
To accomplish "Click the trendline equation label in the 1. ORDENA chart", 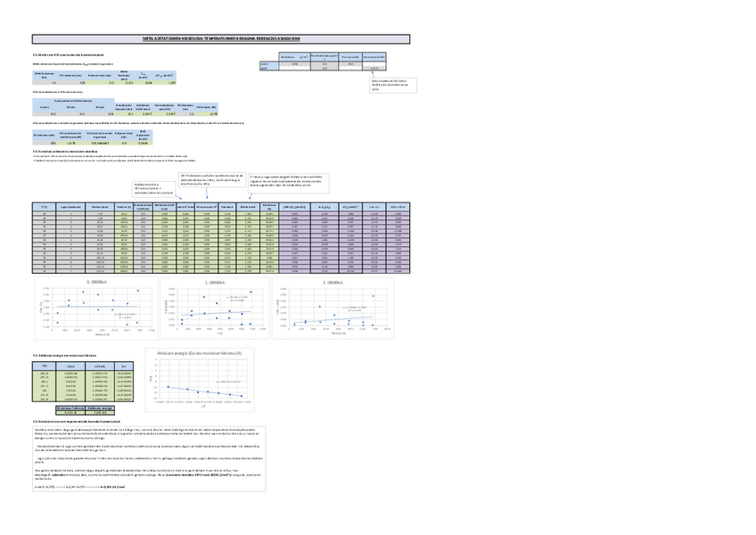I will (x=237, y=299).
